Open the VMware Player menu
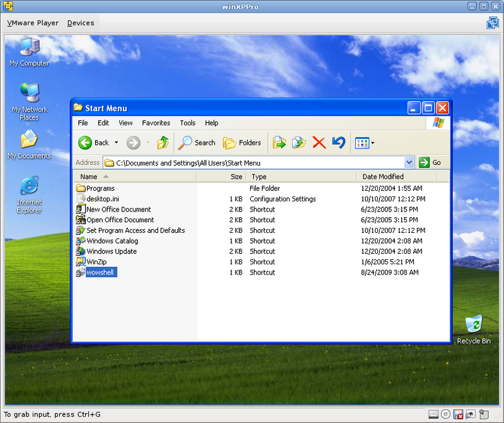Image resolution: width=504 pixels, height=423 pixels. point(33,23)
